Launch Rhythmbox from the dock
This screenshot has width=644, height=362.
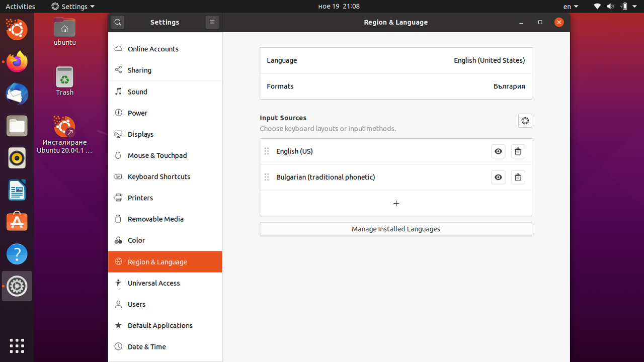(x=17, y=158)
